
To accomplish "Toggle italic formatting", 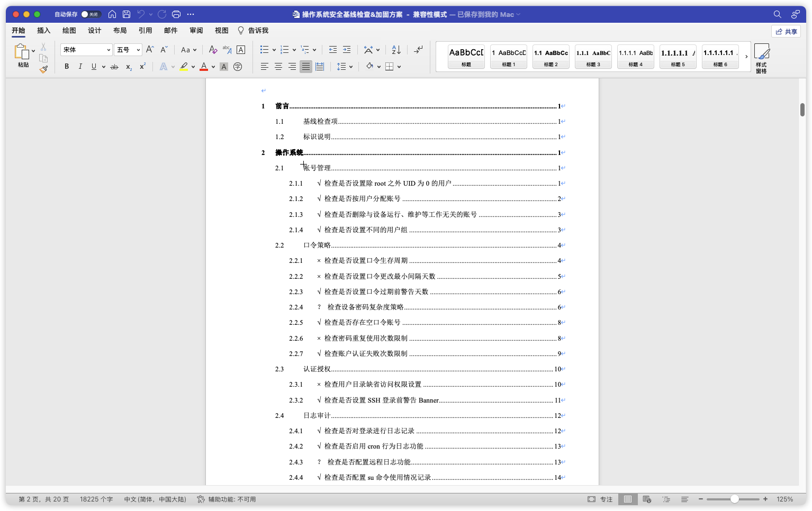I will [x=80, y=67].
